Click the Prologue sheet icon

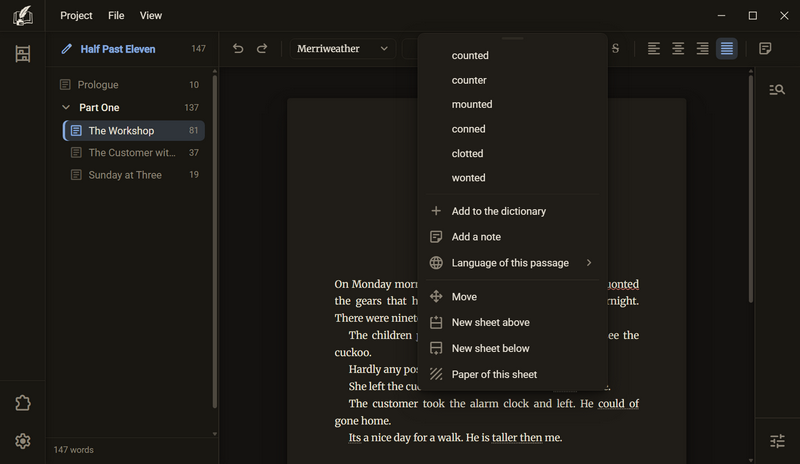[65, 85]
